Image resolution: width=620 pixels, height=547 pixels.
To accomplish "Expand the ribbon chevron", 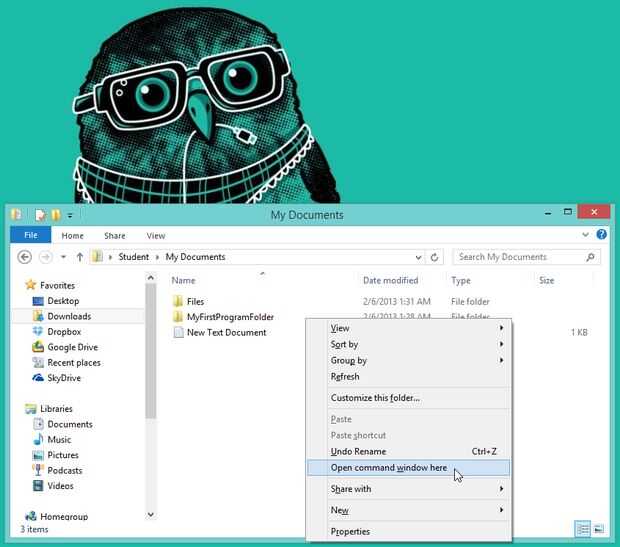I will [x=585, y=235].
